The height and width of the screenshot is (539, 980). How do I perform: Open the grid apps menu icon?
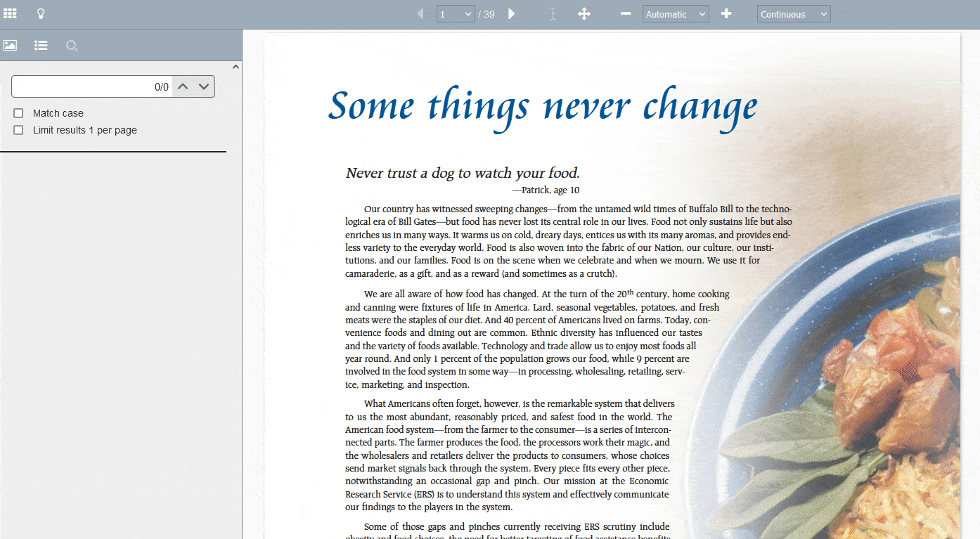pos(10,13)
